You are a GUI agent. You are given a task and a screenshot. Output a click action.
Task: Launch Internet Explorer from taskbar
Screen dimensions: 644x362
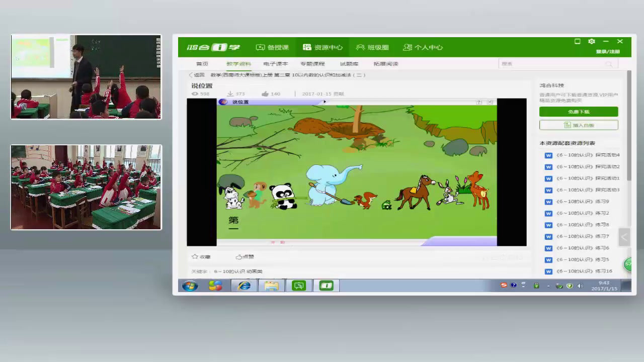point(244,286)
